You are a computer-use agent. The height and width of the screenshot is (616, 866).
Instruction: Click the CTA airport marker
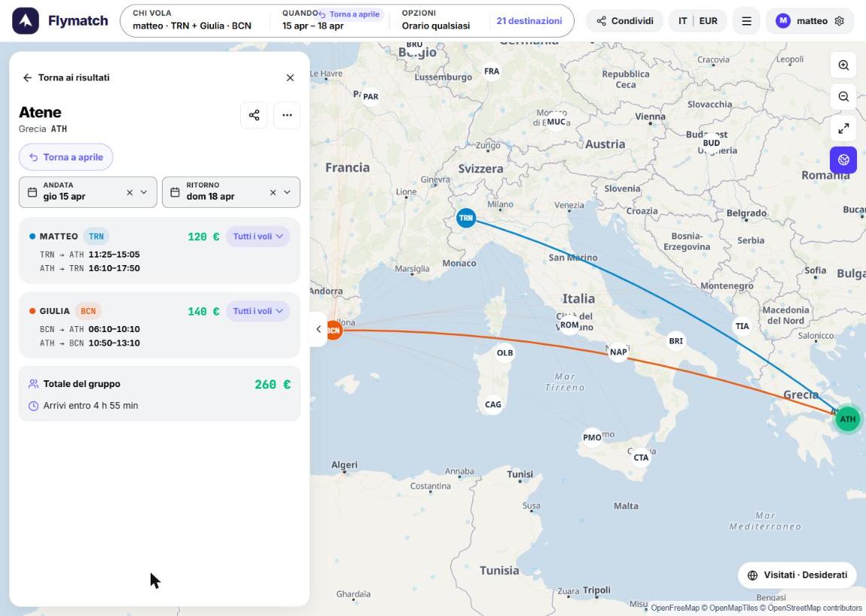(x=641, y=457)
